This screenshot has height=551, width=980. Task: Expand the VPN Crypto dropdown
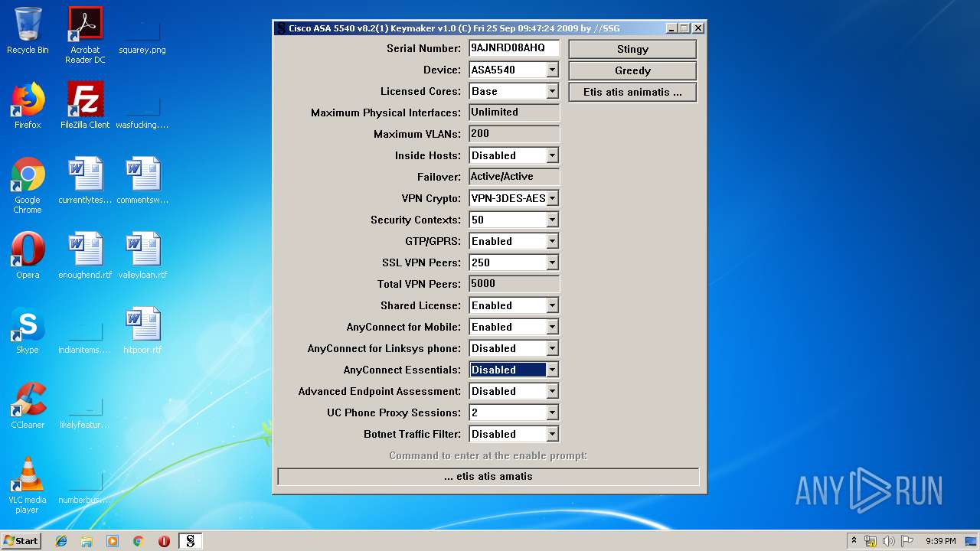pyautogui.click(x=552, y=198)
